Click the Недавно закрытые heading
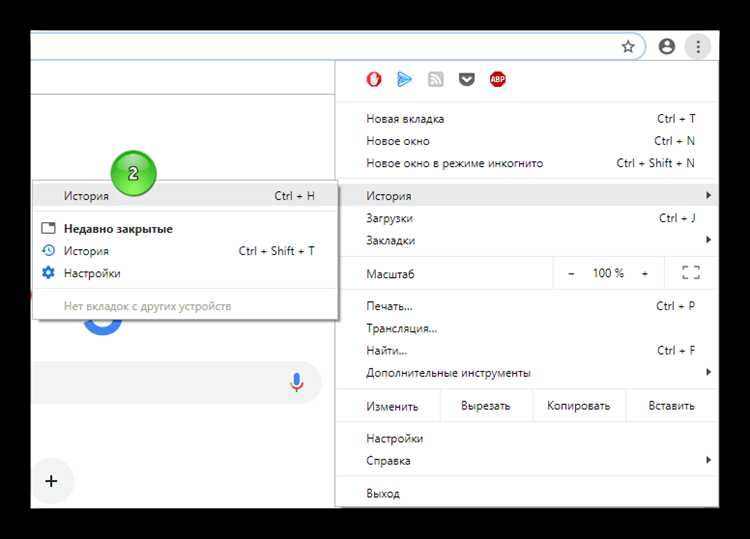The image size is (750, 539). (118, 229)
